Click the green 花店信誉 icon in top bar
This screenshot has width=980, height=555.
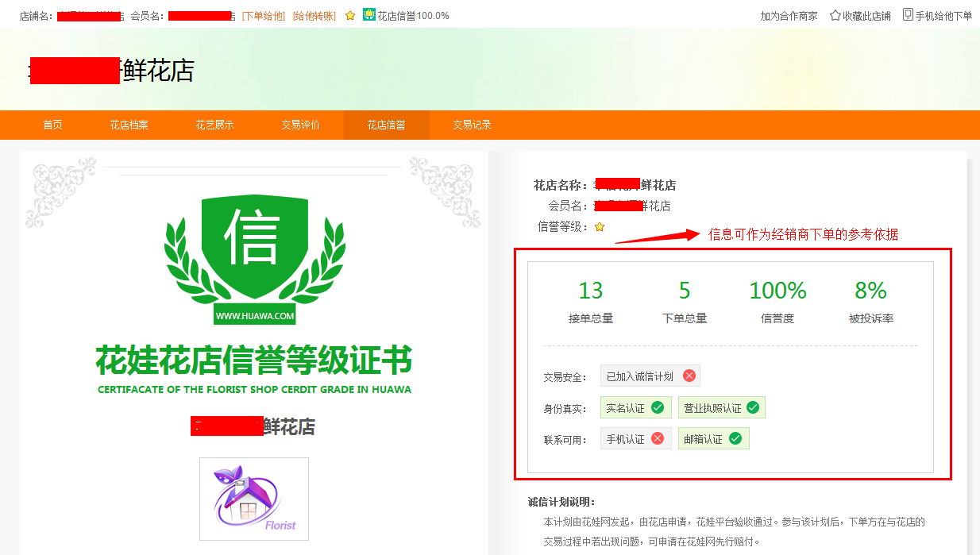coord(369,14)
